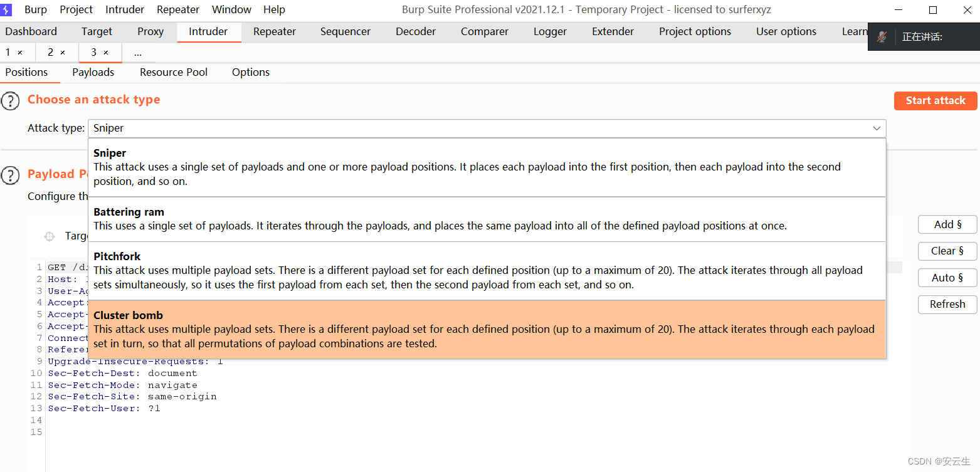Select Cluster bomb attack type option
Screen dimensions: 980x472
pos(487,329)
